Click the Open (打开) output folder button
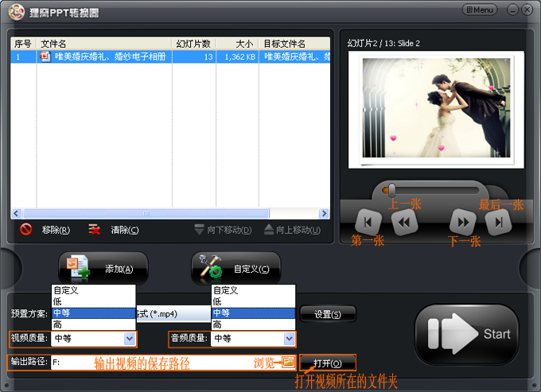This screenshot has height=392, width=541. click(x=328, y=363)
